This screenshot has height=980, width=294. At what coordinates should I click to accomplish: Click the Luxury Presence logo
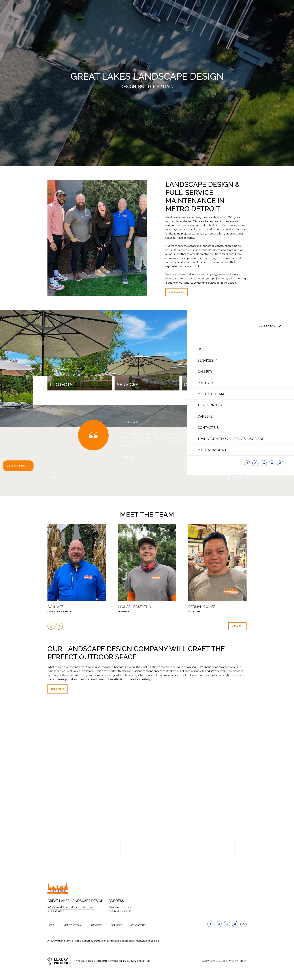[60, 961]
